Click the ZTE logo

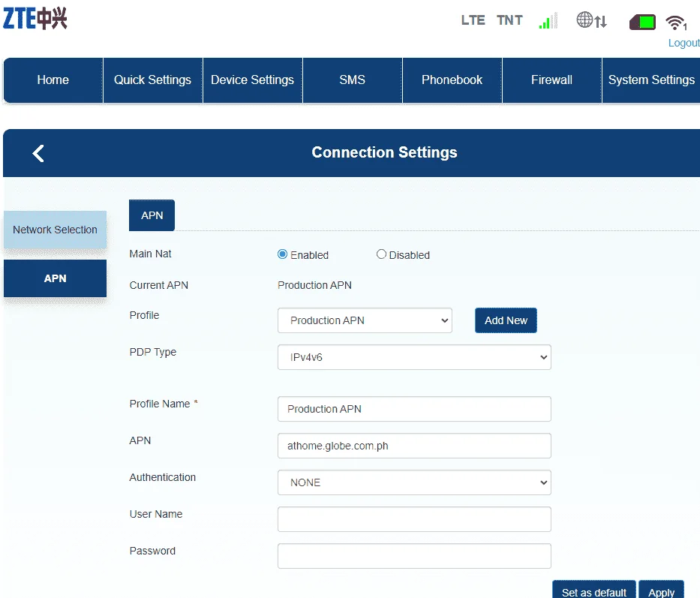point(35,18)
